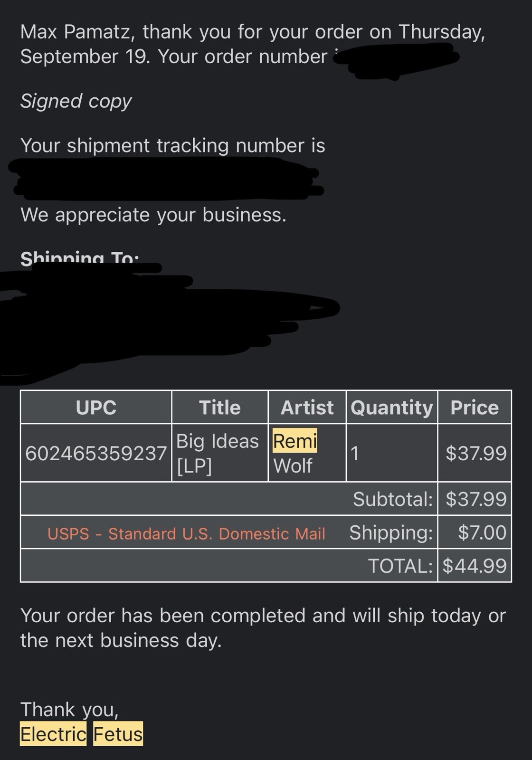Click the highlighted word Fetus
This screenshot has width=532, height=760.
click(x=118, y=734)
